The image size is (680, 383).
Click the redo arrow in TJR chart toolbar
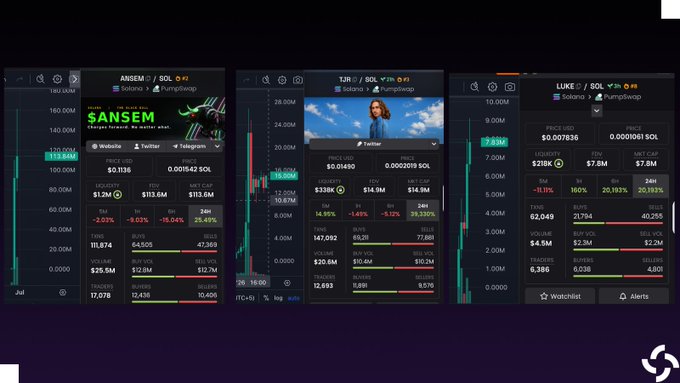tap(247, 80)
